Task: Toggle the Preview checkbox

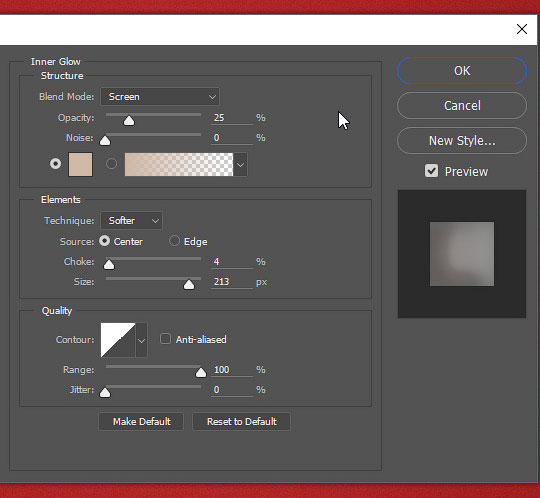Action: tap(432, 171)
